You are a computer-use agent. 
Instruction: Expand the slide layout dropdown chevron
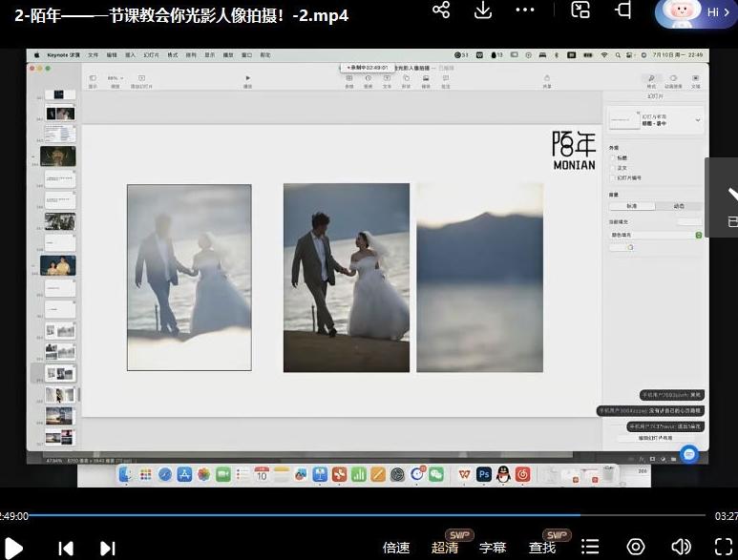click(697, 120)
